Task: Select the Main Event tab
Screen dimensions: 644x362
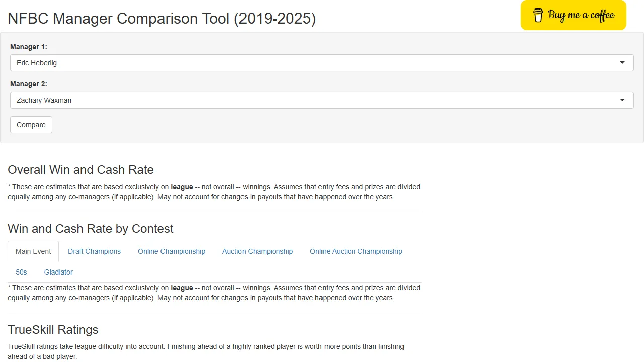Action: [33, 251]
